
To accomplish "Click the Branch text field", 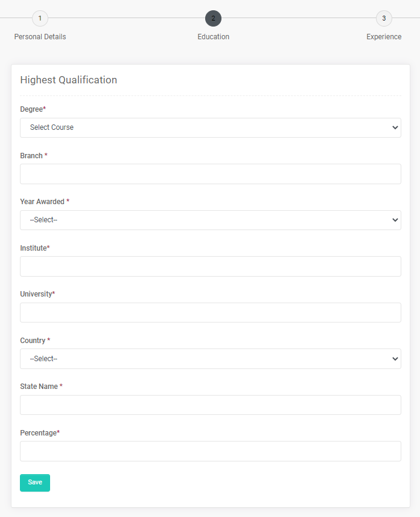I will 210,174.
